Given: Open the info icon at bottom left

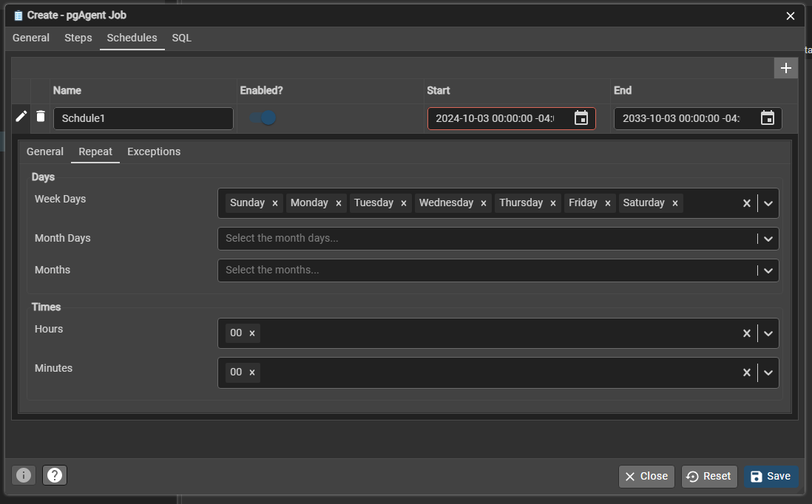Looking at the screenshot, I should click(24, 475).
